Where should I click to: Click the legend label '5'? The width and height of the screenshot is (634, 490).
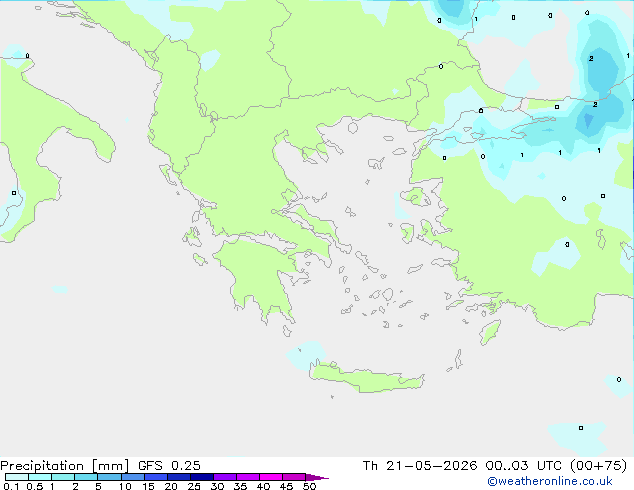(x=98, y=486)
